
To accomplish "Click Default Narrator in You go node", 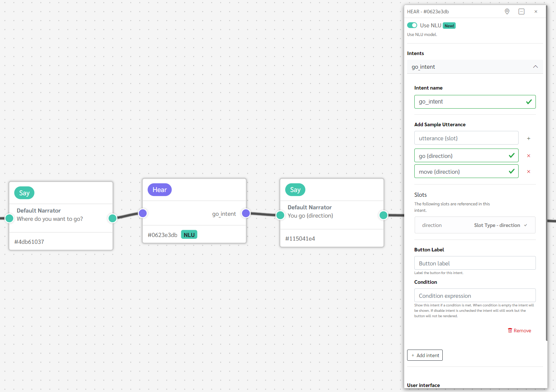I will point(310,208).
